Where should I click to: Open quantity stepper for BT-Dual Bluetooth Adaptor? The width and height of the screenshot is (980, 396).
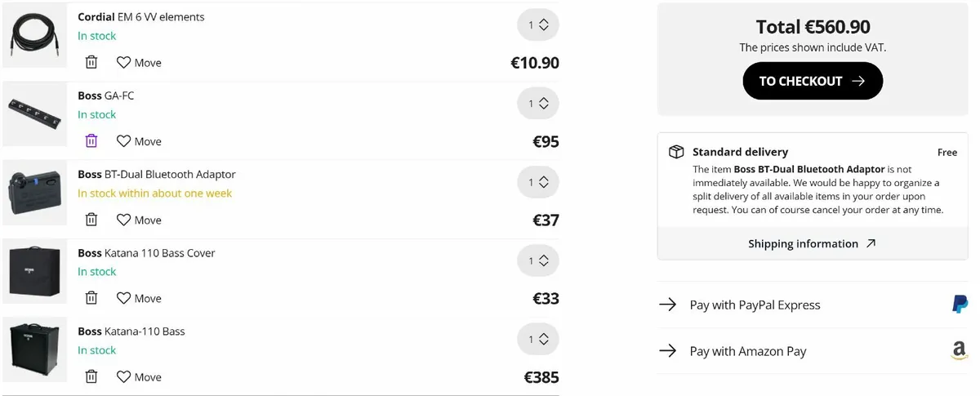pyautogui.click(x=537, y=182)
